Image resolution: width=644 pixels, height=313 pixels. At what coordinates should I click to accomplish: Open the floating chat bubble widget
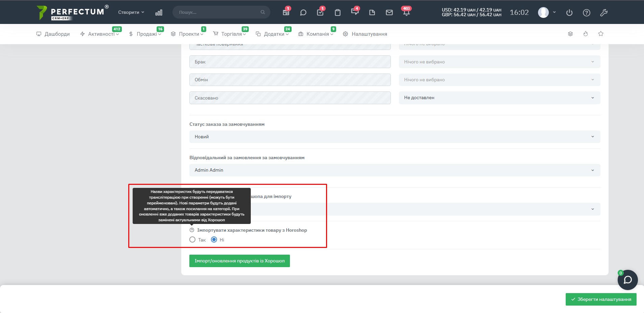pyautogui.click(x=627, y=280)
